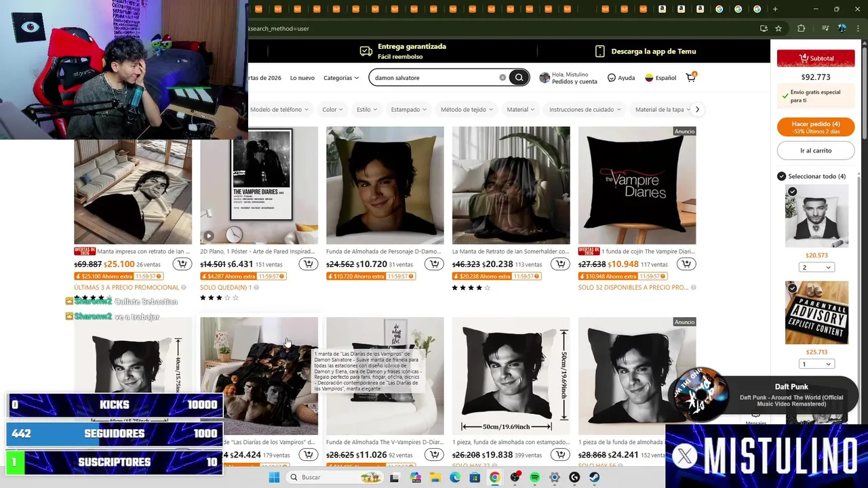This screenshot has width=868, height=488.
Task: Add Vampire Diaries poster $6.431 to cart
Action: (x=308, y=264)
